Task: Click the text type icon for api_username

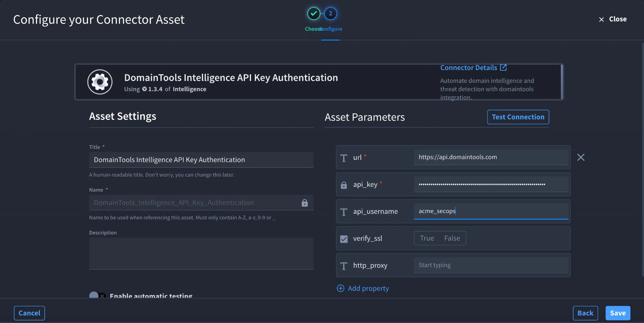Action: coord(344,212)
